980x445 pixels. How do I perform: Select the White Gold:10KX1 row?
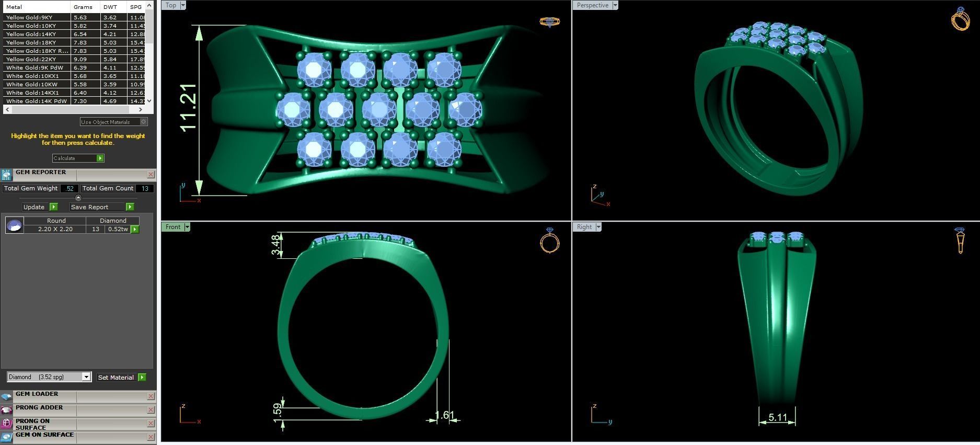[74, 76]
